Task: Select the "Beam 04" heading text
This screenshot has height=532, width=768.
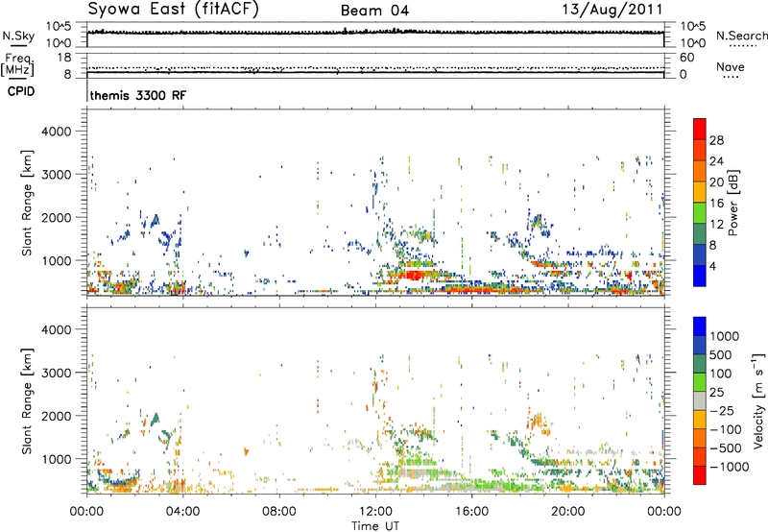Action: click(374, 11)
